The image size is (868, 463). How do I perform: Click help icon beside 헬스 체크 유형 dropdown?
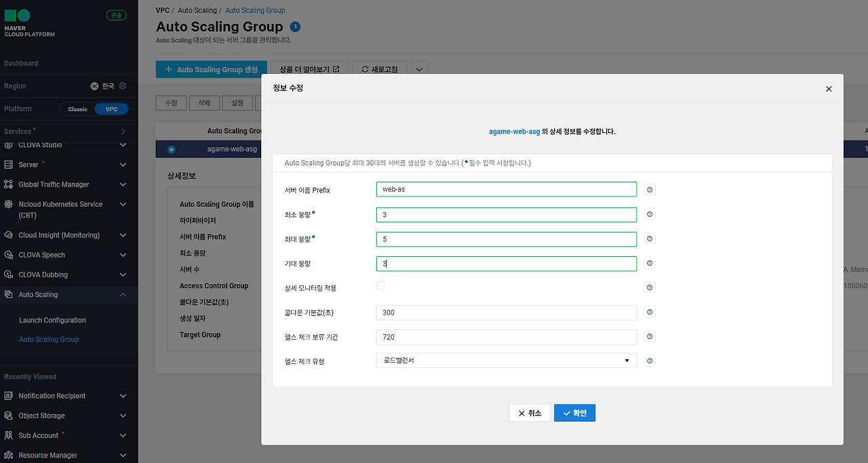pos(650,361)
